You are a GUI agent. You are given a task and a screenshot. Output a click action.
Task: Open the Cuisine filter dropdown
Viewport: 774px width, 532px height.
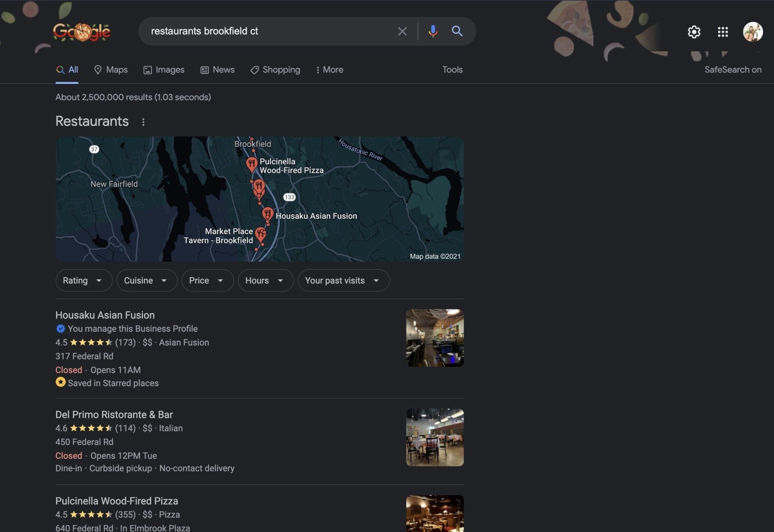tap(146, 281)
